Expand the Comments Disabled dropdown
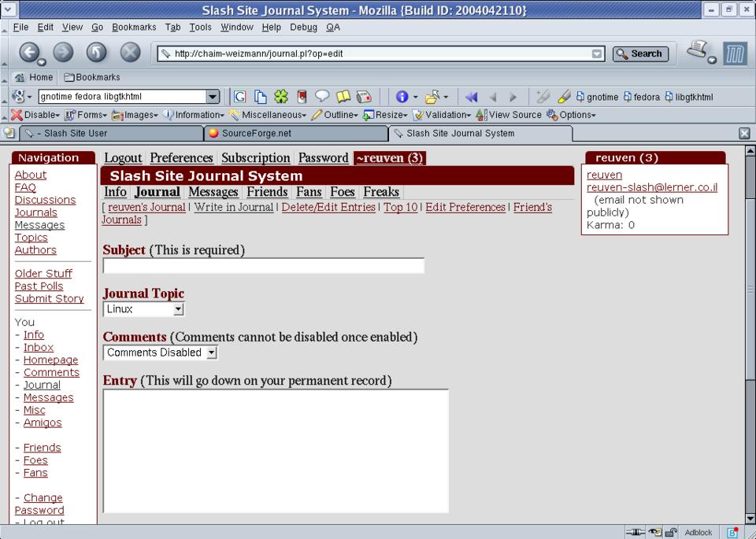 pyautogui.click(x=160, y=353)
